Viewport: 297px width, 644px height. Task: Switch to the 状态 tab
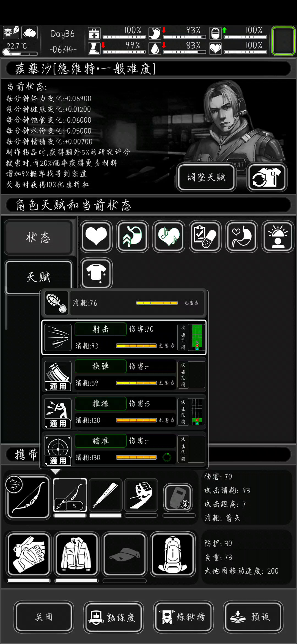click(38, 237)
